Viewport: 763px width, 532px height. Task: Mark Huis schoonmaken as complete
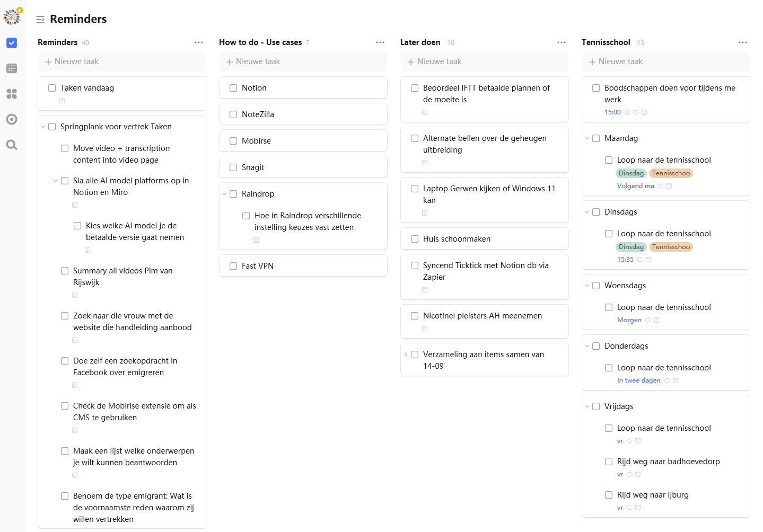click(x=415, y=239)
